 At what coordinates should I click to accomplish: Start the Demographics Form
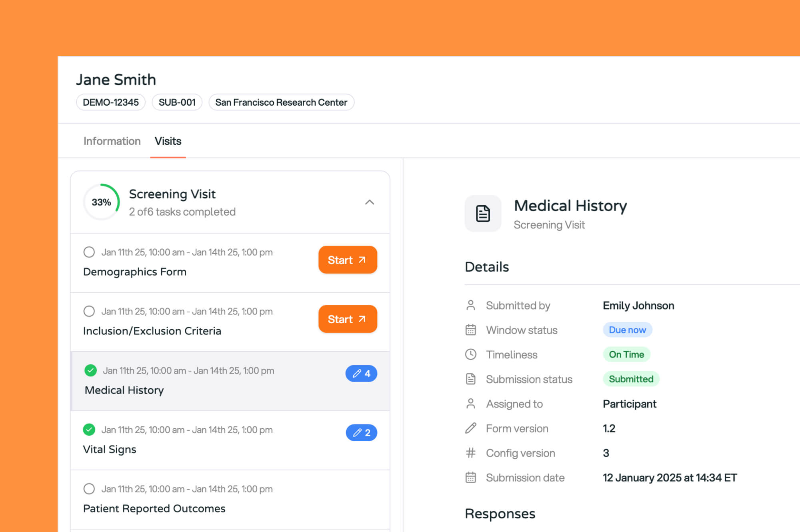point(347,260)
